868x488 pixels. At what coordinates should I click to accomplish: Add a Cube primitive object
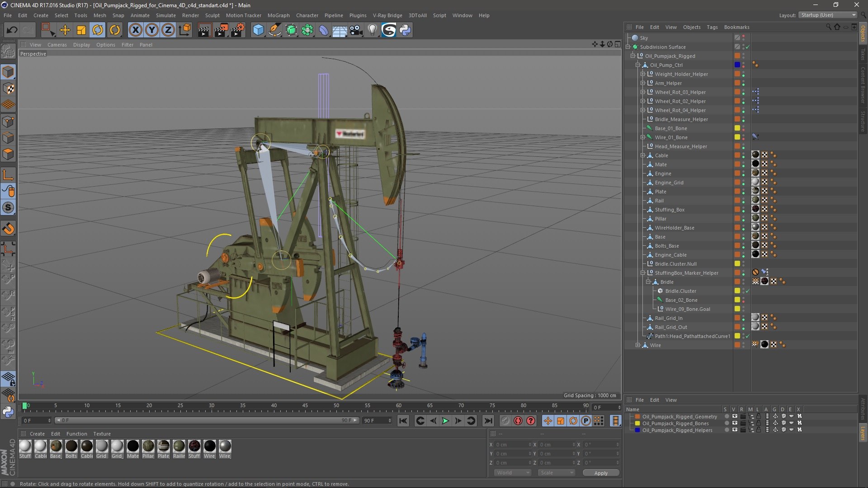coord(258,30)
